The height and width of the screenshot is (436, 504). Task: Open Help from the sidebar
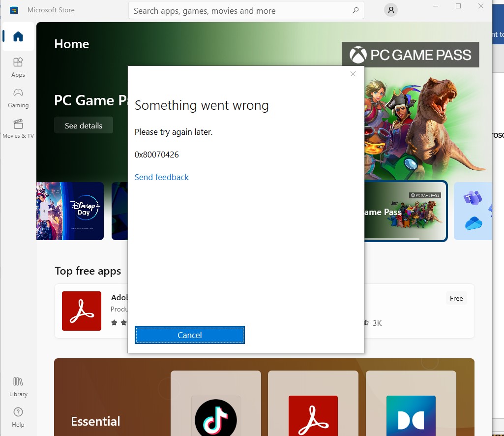[x=18, y=417]
